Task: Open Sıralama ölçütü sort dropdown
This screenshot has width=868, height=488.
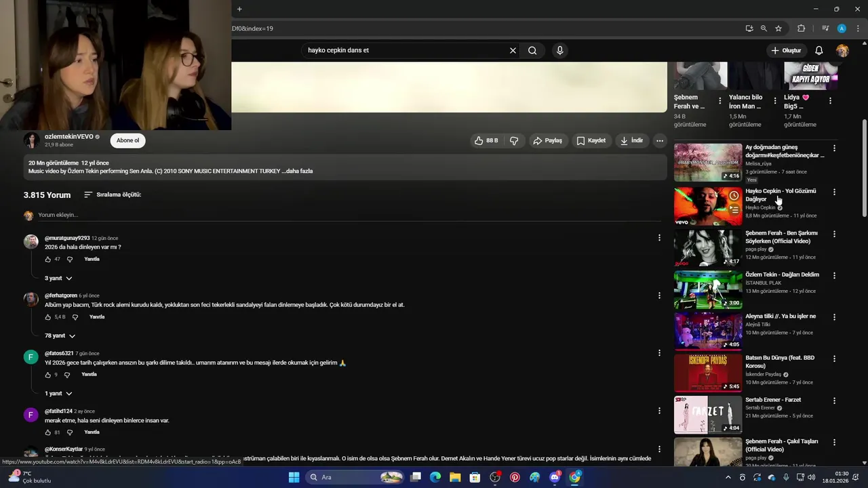Action: click(x=113, y=195)
